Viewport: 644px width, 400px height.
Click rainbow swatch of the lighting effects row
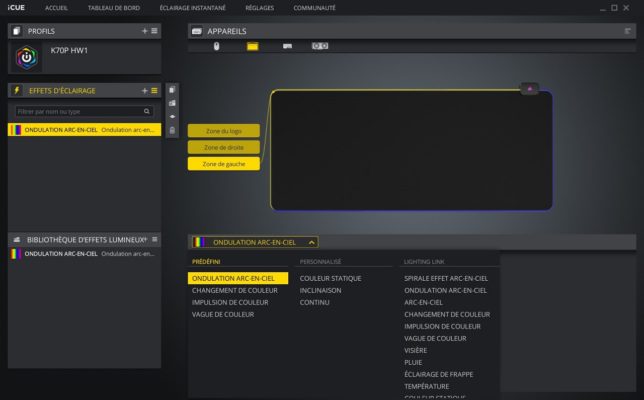click(16, 130)
